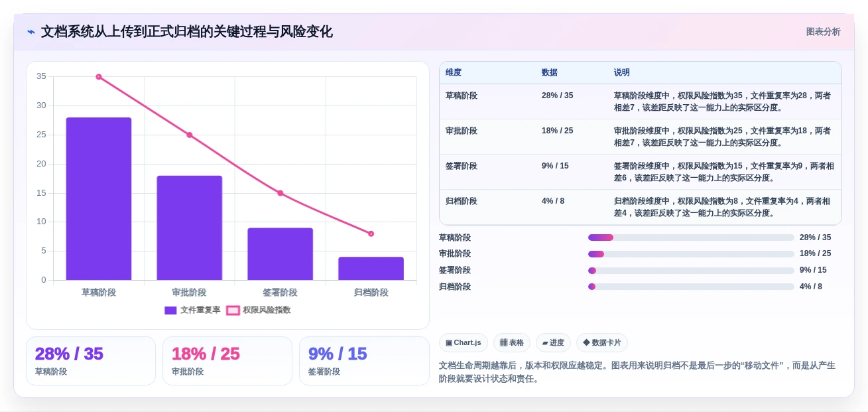The image size is (868, 412).
Task: Click the 签署阶段 description text in table
Action: tap(724, 172)
